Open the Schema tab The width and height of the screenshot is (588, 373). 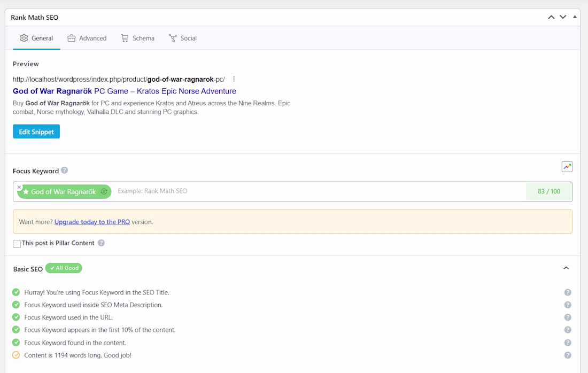pyautogui.click(x=137, y=38)
